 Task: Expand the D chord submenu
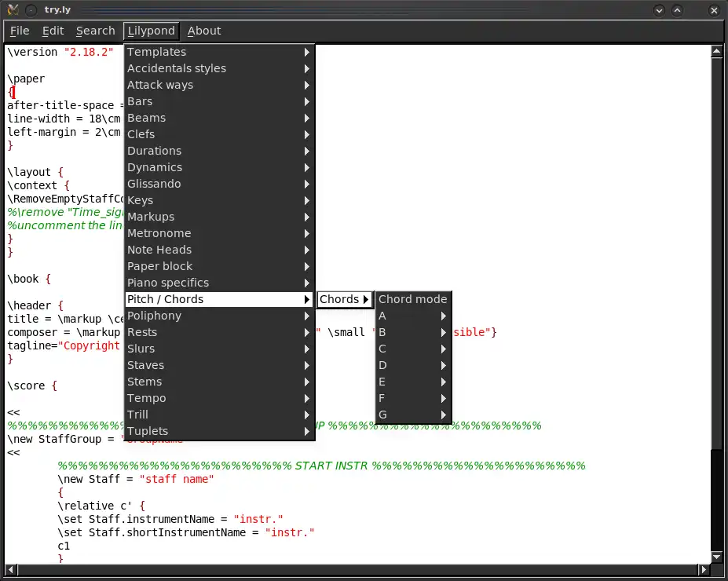click(413, 365)
